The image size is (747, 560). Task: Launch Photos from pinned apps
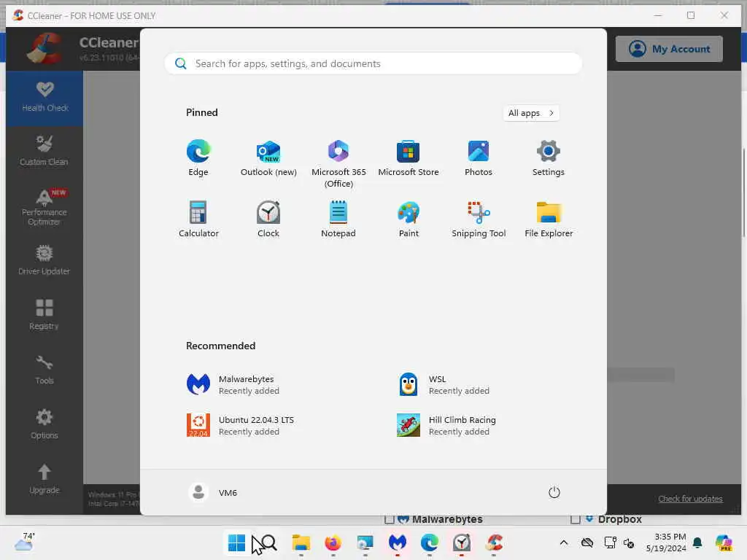click(479, 158)
